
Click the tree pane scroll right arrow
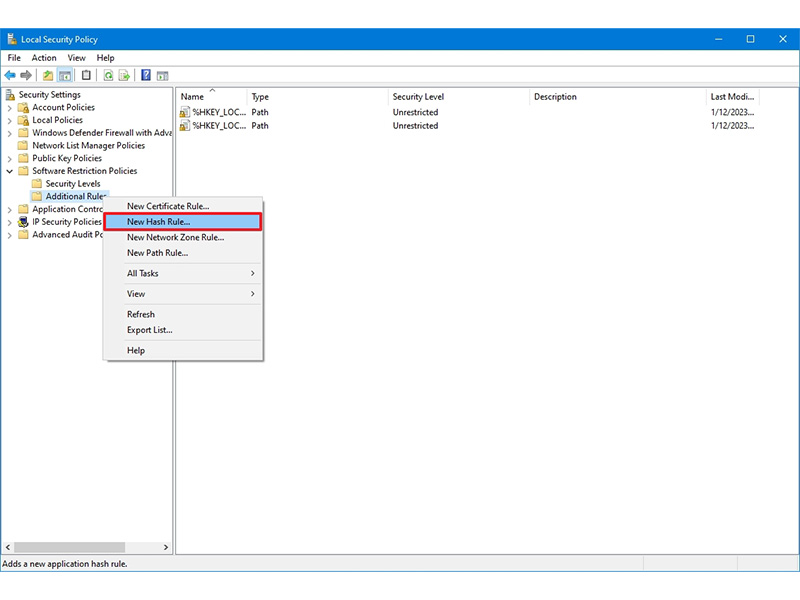click(166, 547)
